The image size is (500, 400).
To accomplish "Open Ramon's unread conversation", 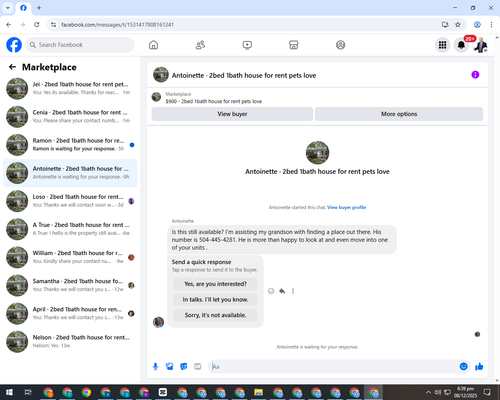I will point(70,145).
